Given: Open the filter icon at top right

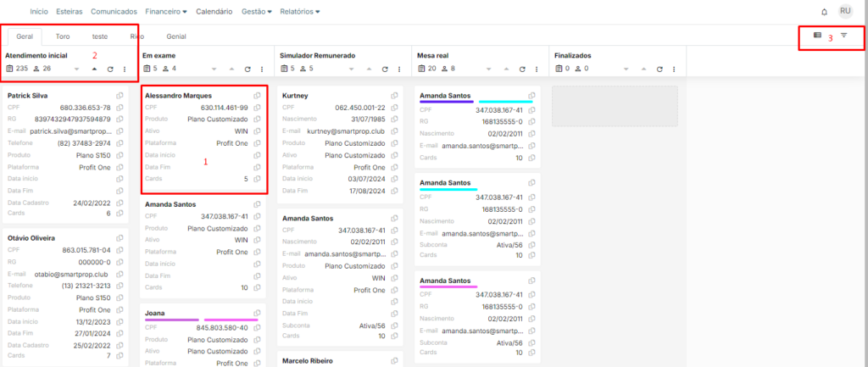Looking at the screenshot, I should tap(843, 36).
